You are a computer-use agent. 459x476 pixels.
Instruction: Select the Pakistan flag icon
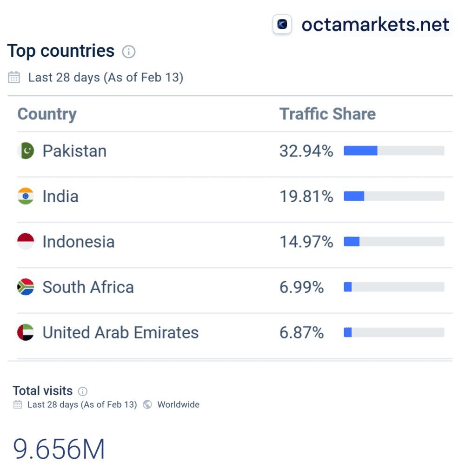pos(26,151)
